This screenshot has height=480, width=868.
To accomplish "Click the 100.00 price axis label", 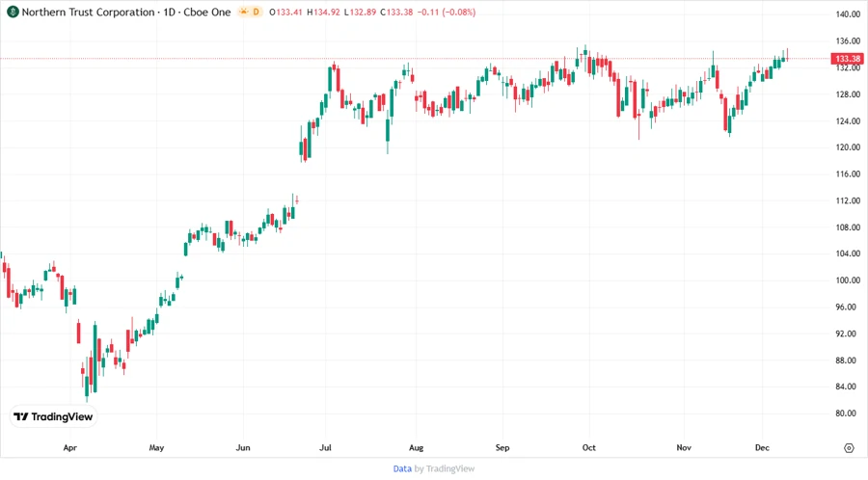I will tap(848, 280).
